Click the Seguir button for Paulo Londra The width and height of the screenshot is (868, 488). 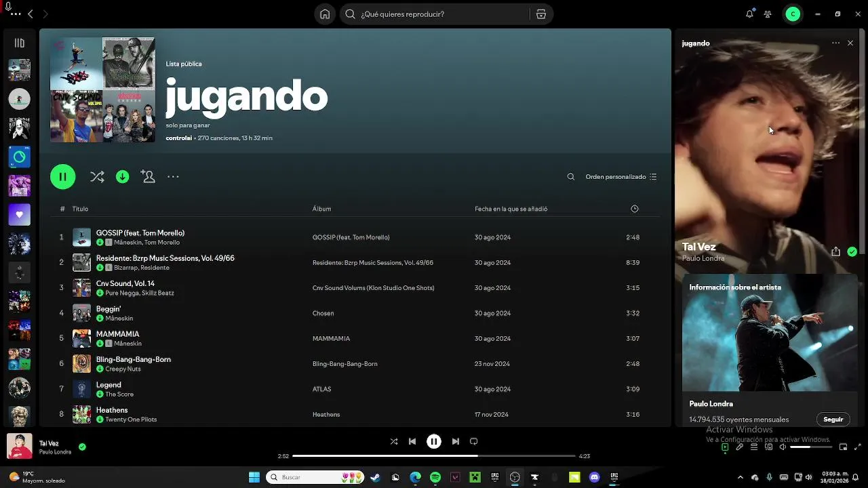833,420
